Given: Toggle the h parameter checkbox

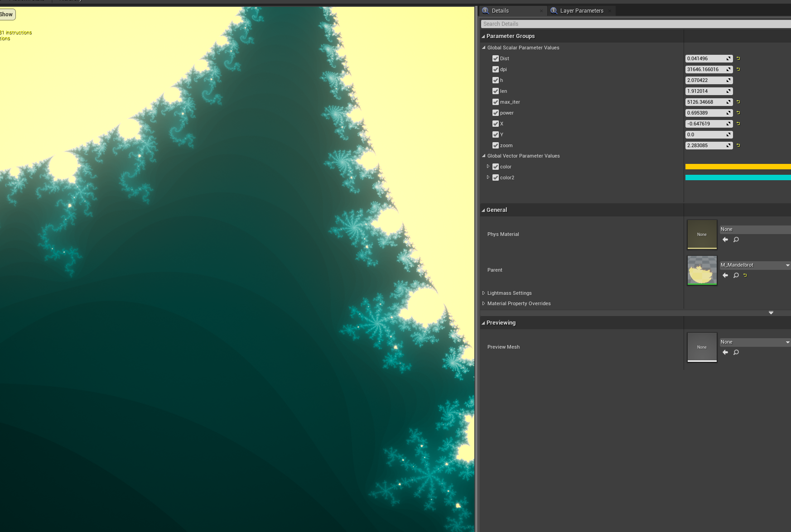Looking at the screenshot, I should pyautogui.click(x=496, y=80).
